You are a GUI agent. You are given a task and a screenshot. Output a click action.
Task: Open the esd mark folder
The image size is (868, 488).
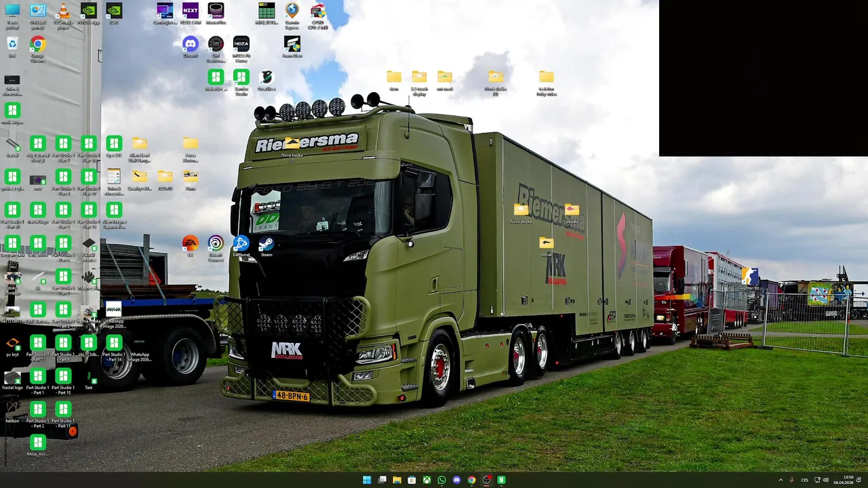point(445,80)
